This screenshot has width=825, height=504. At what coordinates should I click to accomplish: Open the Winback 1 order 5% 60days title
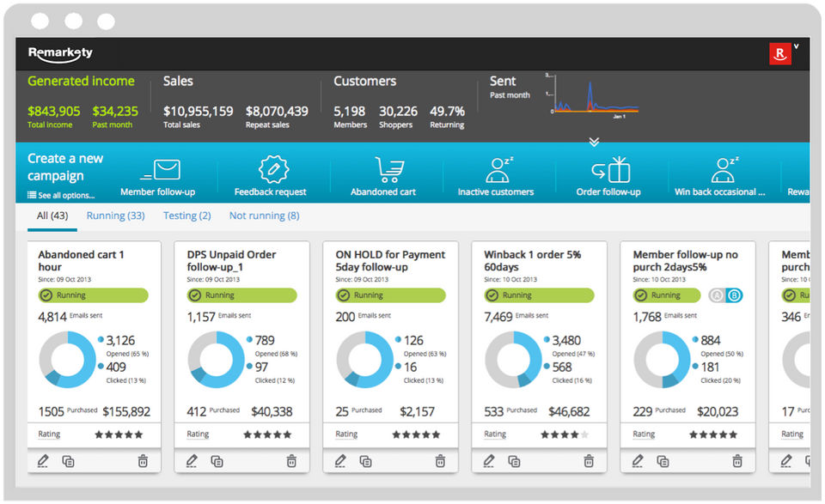click(533, 261)
